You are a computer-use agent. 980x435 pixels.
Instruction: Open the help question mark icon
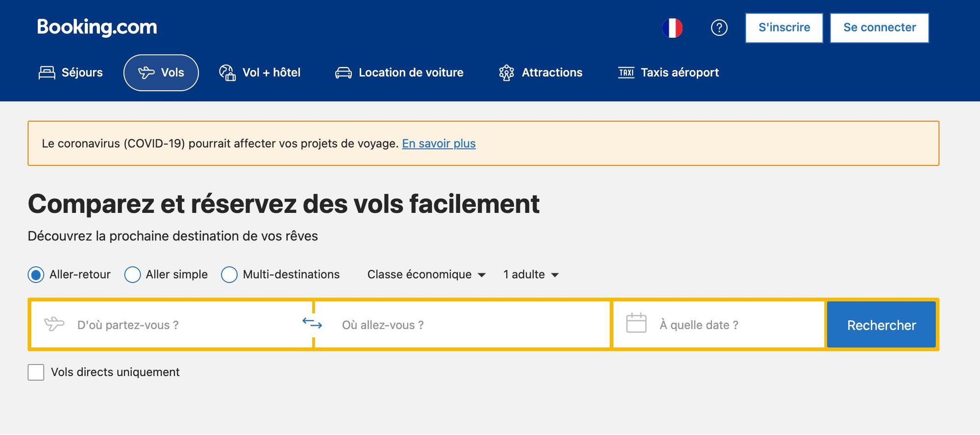point(719,28)
